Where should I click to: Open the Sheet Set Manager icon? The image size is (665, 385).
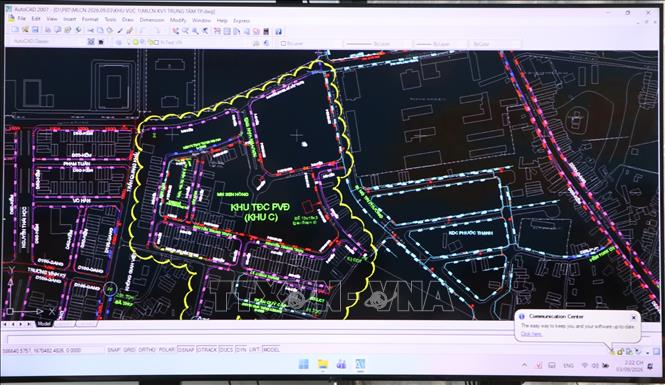(x=246, y=31)
